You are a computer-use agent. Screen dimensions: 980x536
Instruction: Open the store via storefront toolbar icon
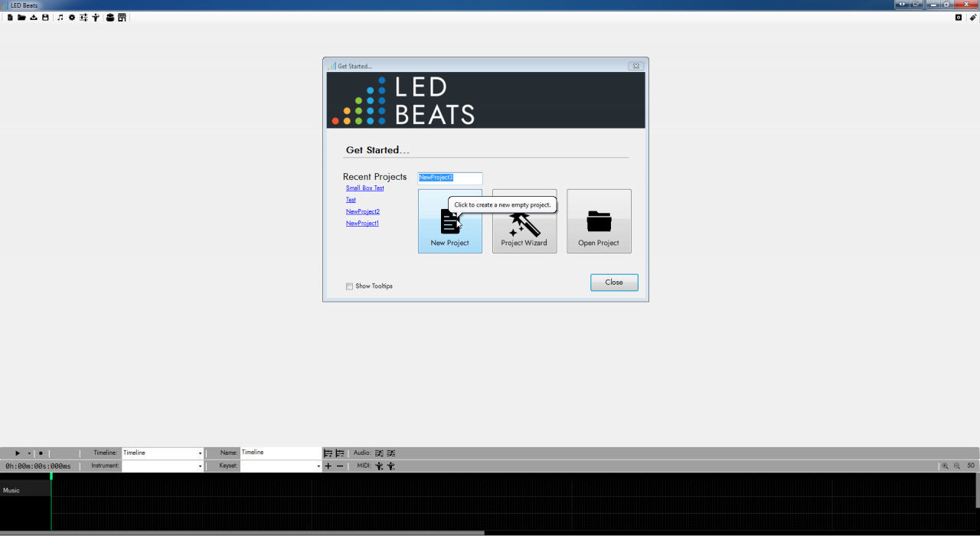click(122, 18)
